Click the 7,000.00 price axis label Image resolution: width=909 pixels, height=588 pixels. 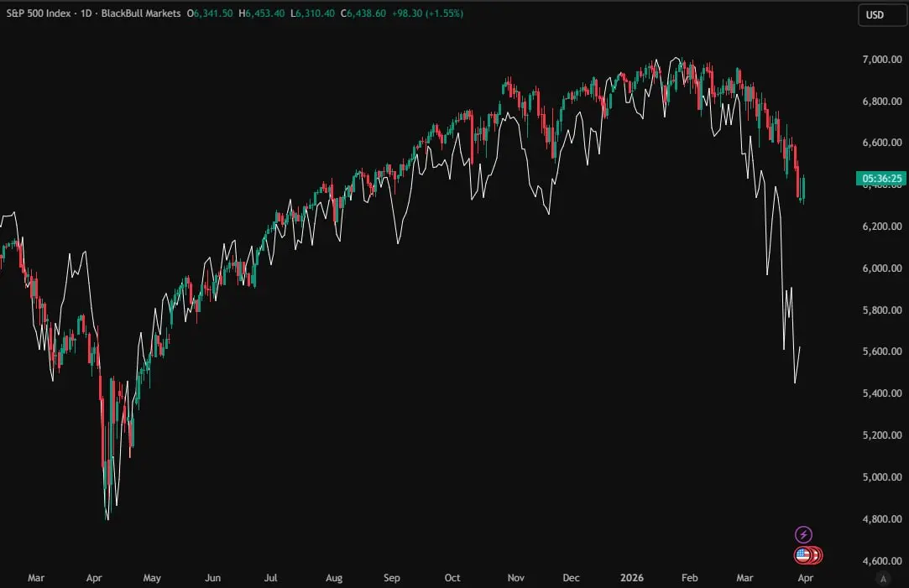pyautogui.click(x=882, y=59)
